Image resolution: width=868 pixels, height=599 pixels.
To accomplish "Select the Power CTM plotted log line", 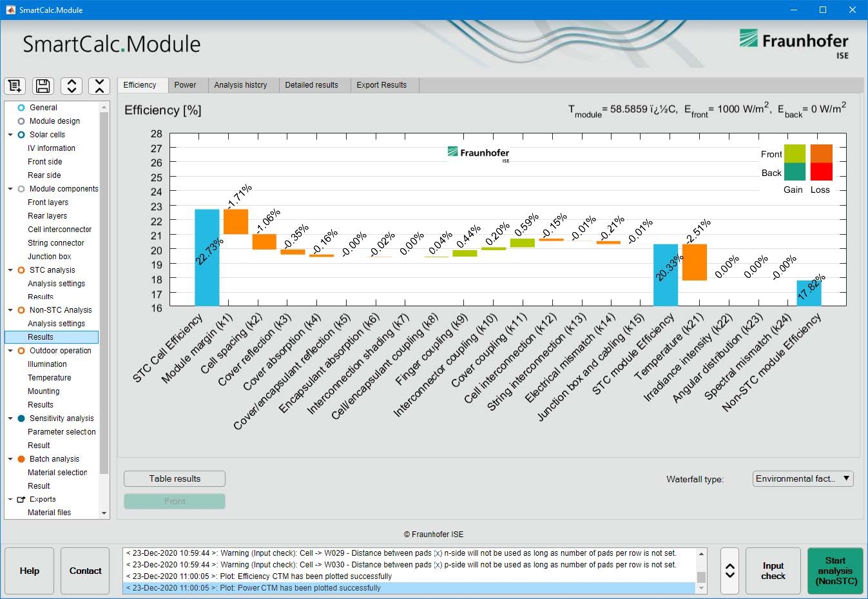I will pos(409,588).
